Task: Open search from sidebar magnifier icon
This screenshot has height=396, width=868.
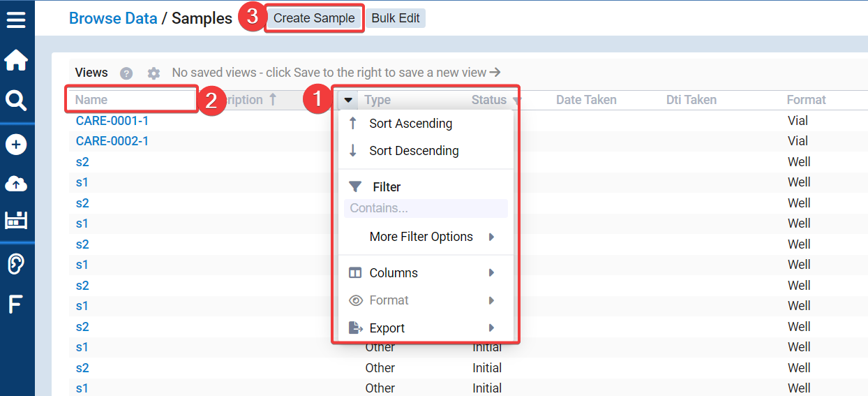Action: [x=15, y=101]
